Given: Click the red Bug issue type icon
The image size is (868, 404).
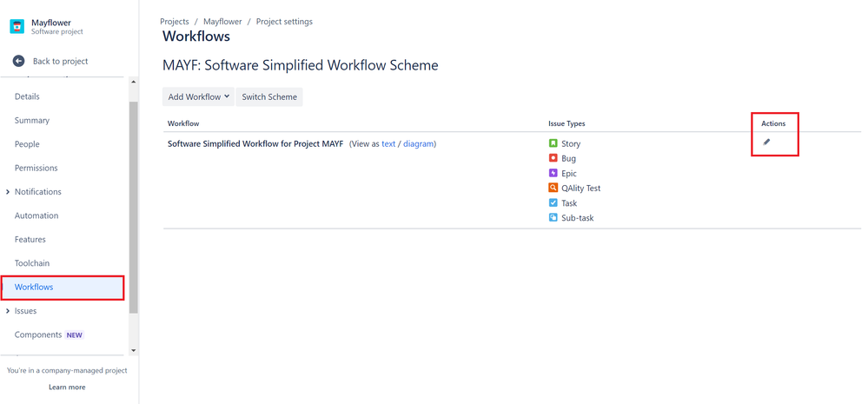Looking at the screenshot, I should click(553, 158).
